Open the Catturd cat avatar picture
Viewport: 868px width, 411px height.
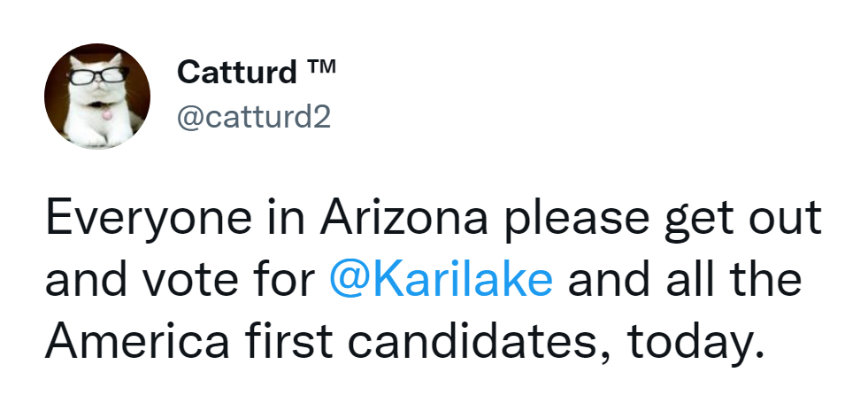[96, 96]
